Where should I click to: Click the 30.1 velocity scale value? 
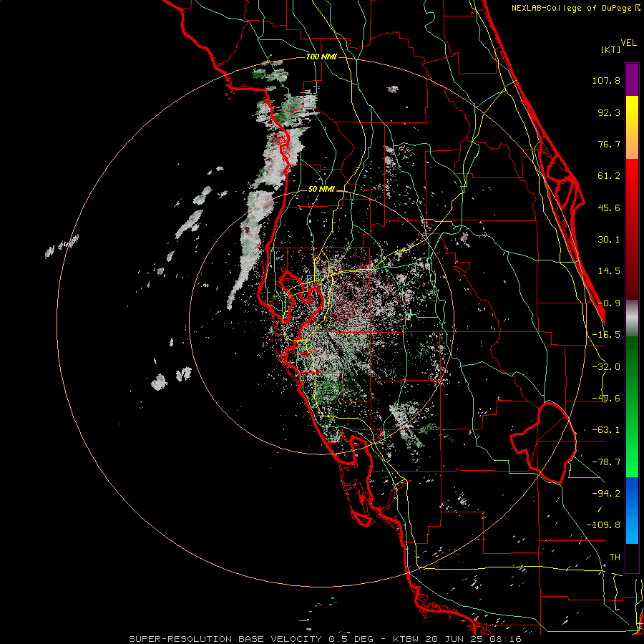609,240
